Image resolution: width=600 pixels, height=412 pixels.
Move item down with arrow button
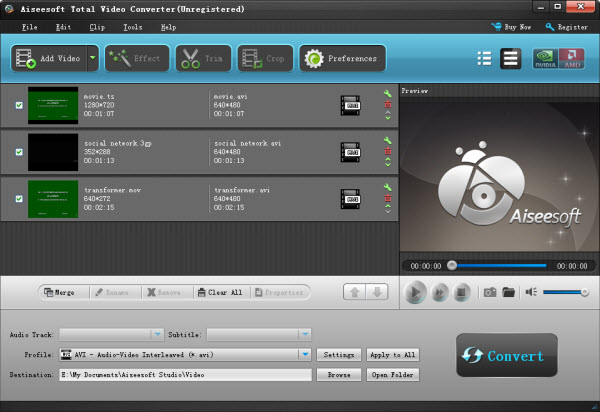pos(376,292)
